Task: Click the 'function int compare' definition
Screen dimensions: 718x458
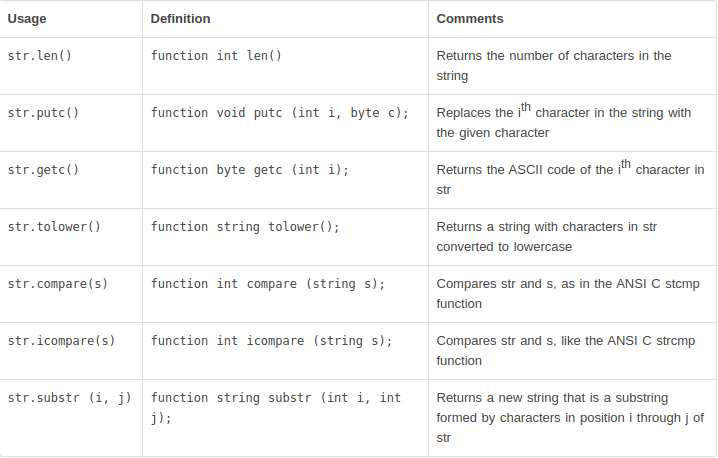Action: 268,284
